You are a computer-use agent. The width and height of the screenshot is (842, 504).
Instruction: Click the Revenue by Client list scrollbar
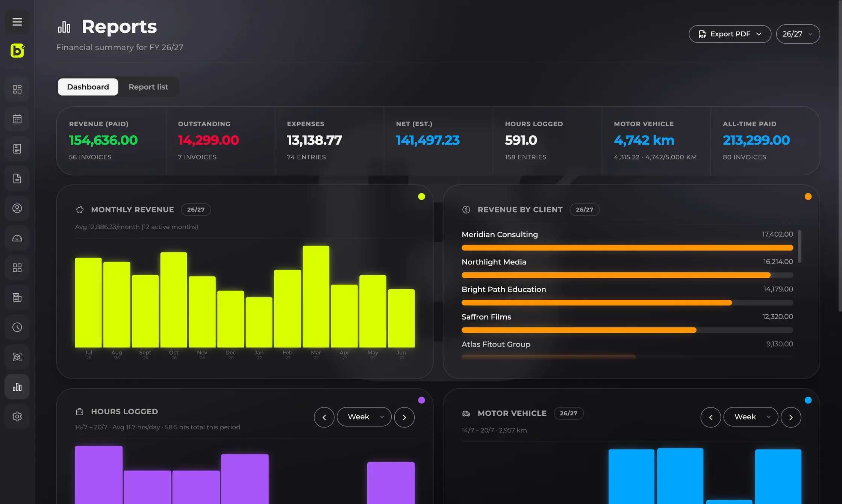coord(800,246)
